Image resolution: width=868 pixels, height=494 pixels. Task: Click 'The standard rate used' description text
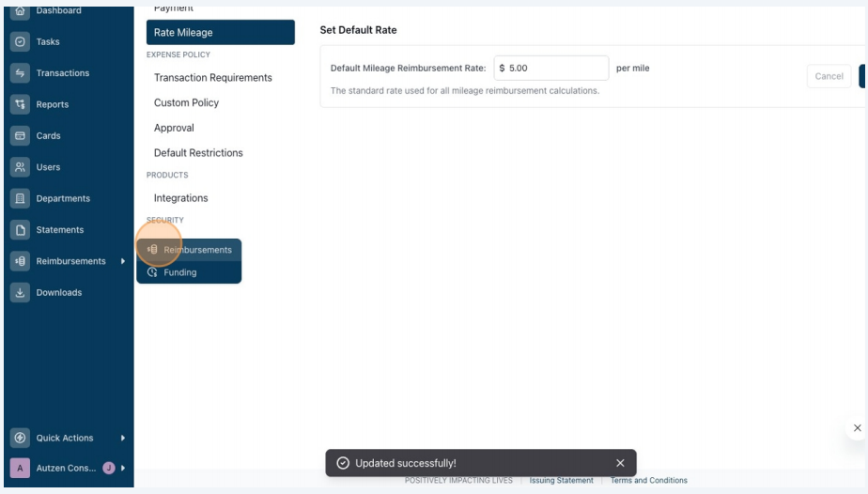coord(465,91)
